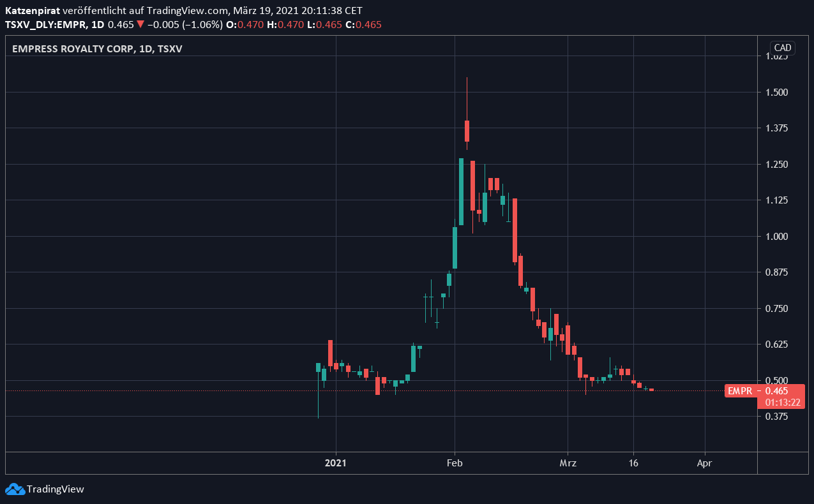Click the CAD currency label
This screenshot has height=504, width=814.
[x=783, y=48]
